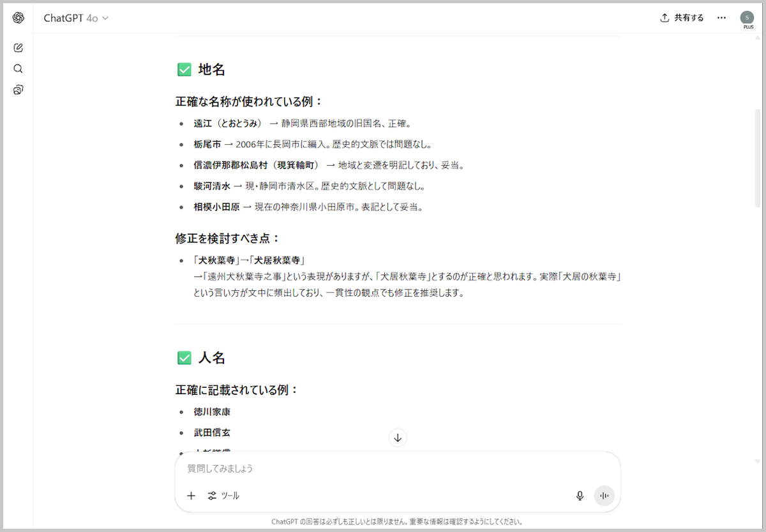This screenshot has height=532, width=766.
Task: Click the green checkmark emoji beside 地名
Action: (x=184, y=70)
